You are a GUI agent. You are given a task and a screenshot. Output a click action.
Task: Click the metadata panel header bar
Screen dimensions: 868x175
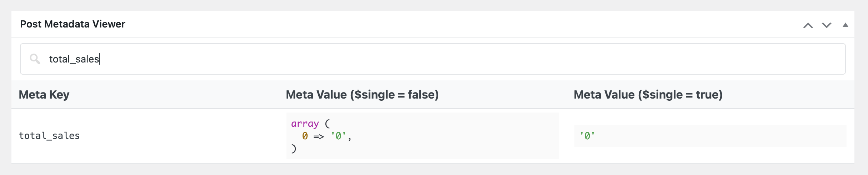click(433, 24)
